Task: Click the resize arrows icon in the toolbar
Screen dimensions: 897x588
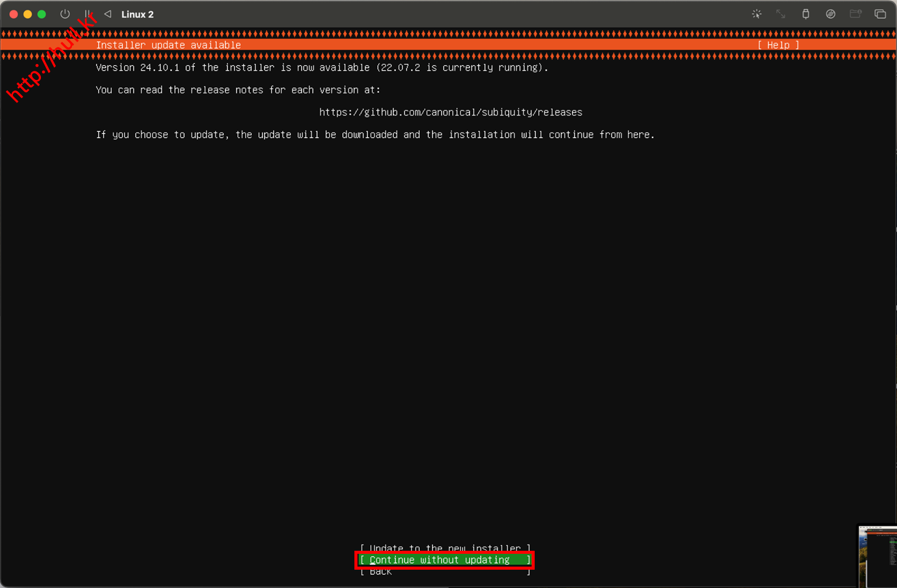Action: [x=781, y=14]
